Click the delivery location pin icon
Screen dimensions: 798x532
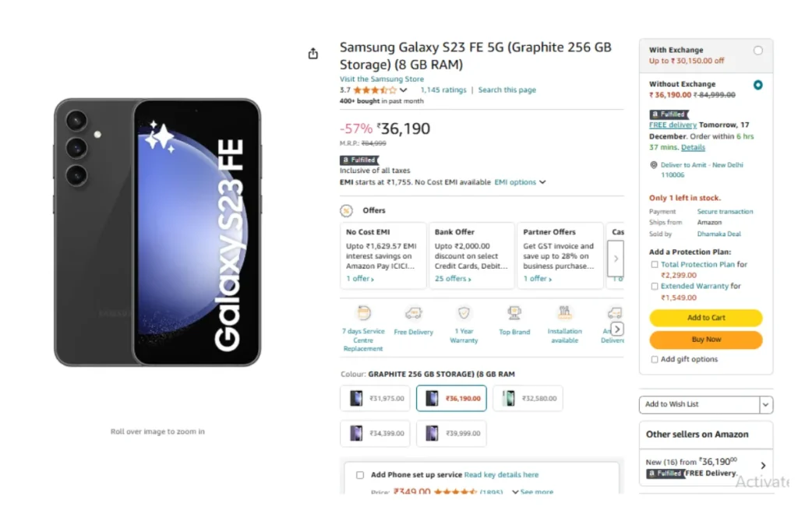click(654, 165)
